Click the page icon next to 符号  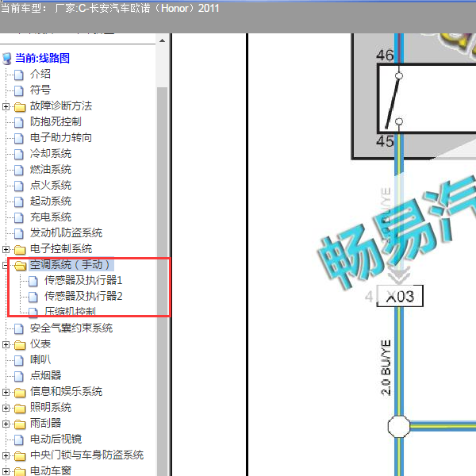click(19, 90)
